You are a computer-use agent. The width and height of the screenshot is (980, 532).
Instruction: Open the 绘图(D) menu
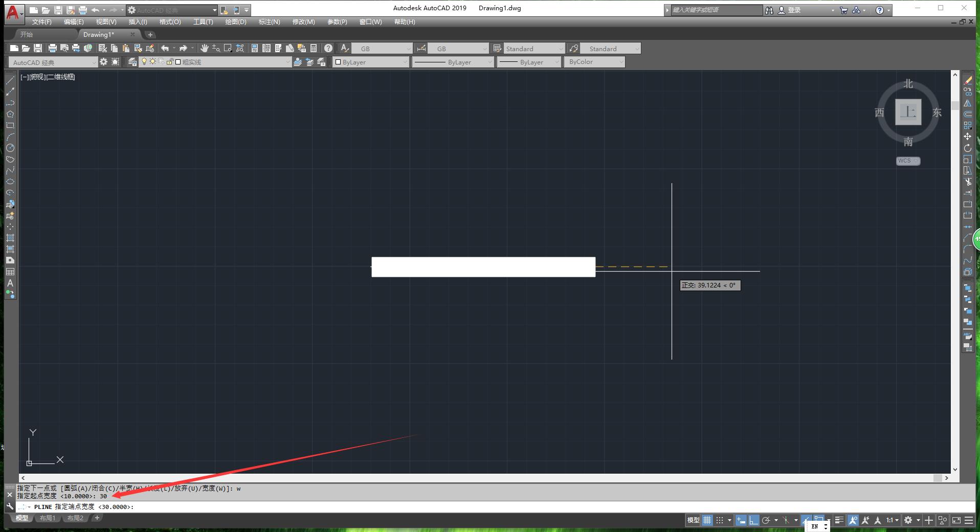coord(235,22)
